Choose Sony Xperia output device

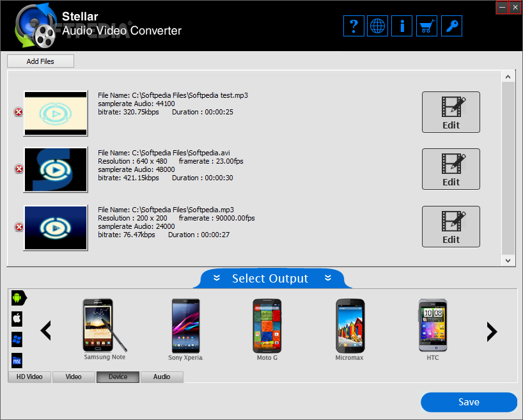(185, 330)
